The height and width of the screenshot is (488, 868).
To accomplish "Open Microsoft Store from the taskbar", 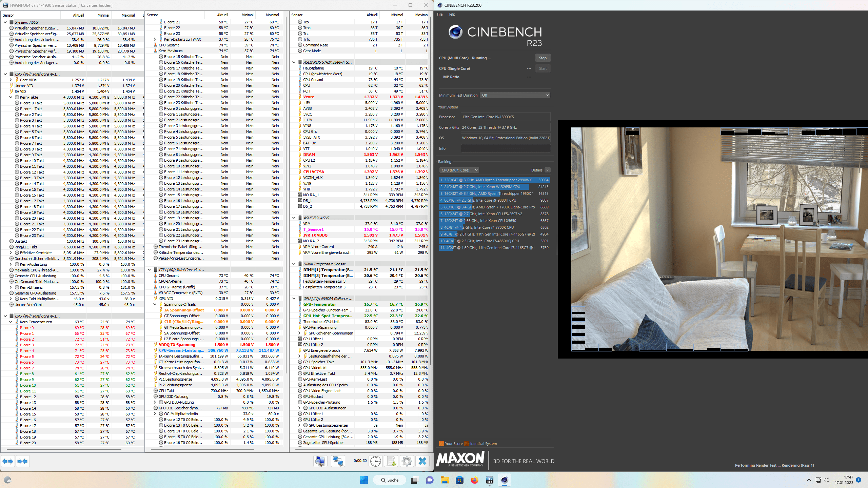I will pos(459,480).
